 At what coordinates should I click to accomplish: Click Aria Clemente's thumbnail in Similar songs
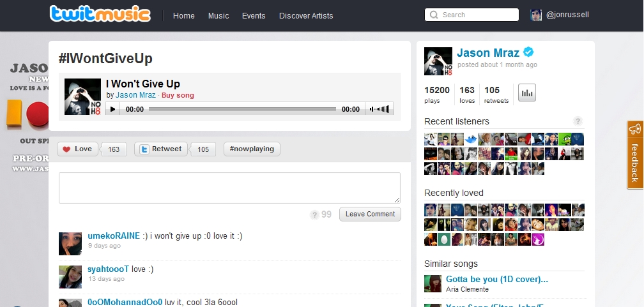coord(433,283)
